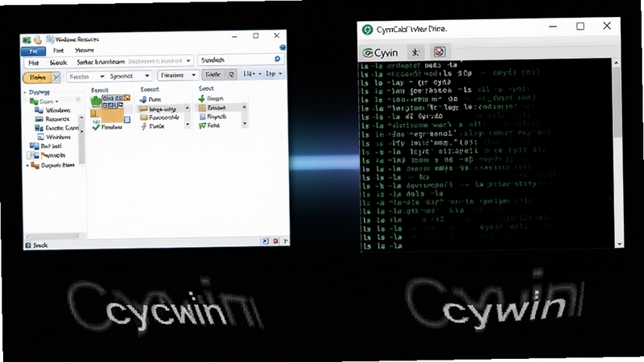Click the orange Home button
The height and width of the screenshot is (362, 644).
click(x=37, y=77)
